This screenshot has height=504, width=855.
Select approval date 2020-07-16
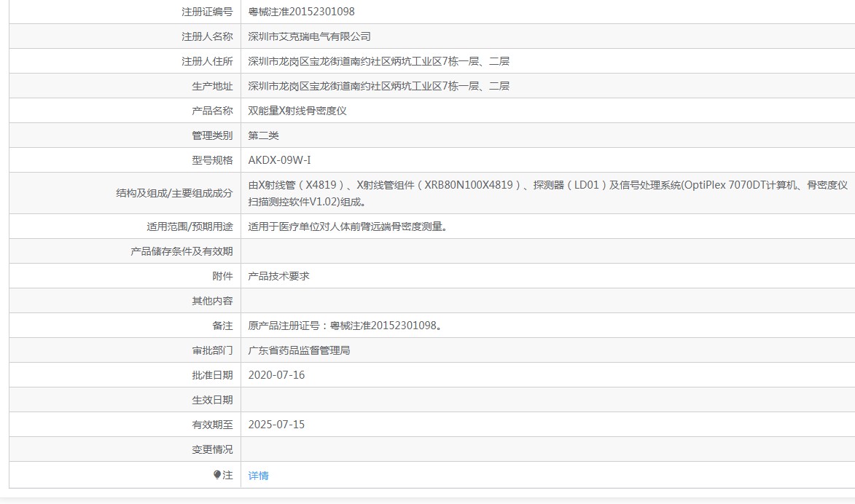click(x=276, y=375)
